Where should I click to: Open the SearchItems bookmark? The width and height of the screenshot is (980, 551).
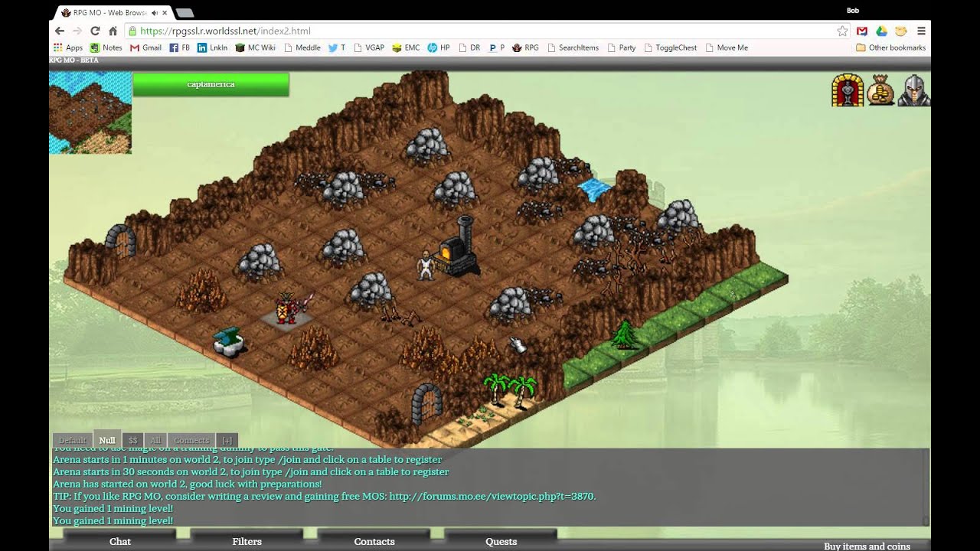(573, 47)
